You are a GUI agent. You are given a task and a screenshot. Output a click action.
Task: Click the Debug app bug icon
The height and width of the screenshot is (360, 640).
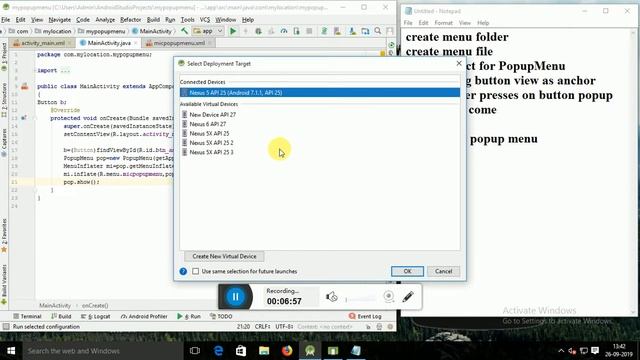258,31
